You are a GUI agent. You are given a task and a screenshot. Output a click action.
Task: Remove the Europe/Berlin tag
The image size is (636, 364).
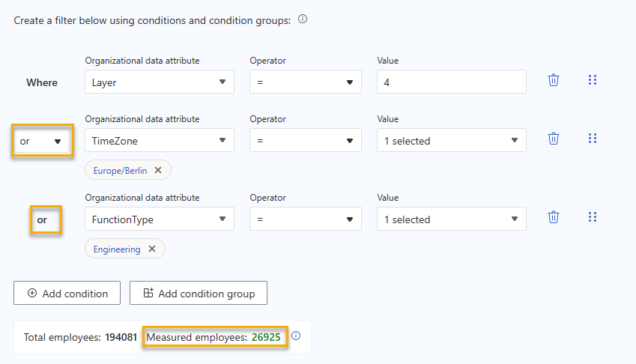point(158,170)
